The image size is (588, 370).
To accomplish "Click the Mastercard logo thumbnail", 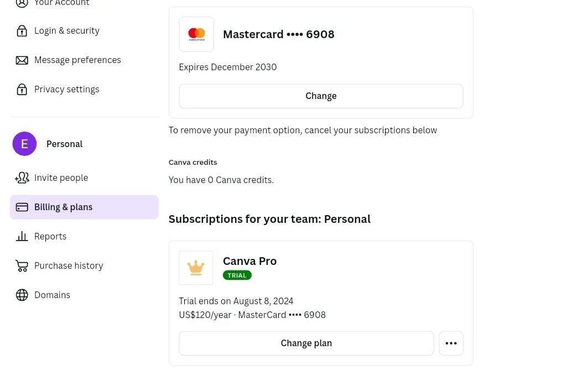I will [196, 34].
